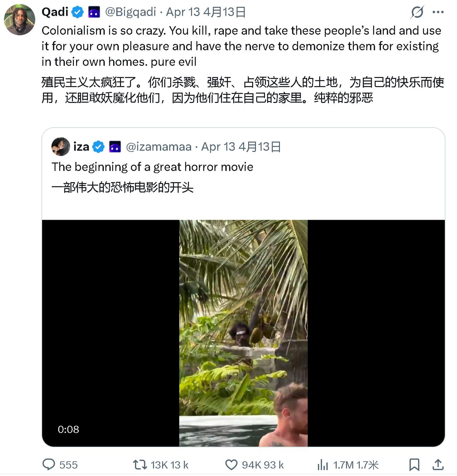Bookmark this tweet
Image resolution: width=457 pixels, height=476 pixels.
tap(414, 465)
